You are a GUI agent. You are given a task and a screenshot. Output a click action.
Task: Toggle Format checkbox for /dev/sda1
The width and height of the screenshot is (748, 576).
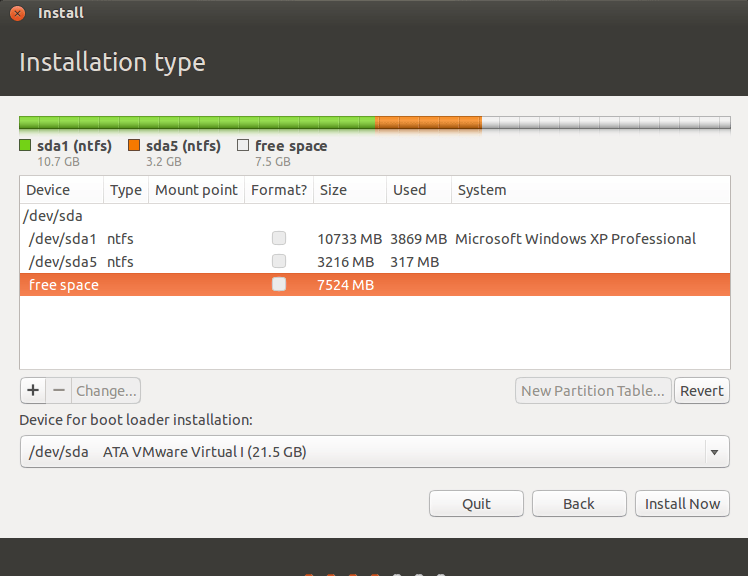(x=279, y=239)
